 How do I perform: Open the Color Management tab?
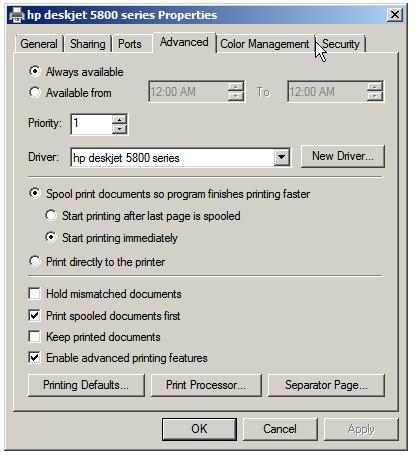click(265, 44)
